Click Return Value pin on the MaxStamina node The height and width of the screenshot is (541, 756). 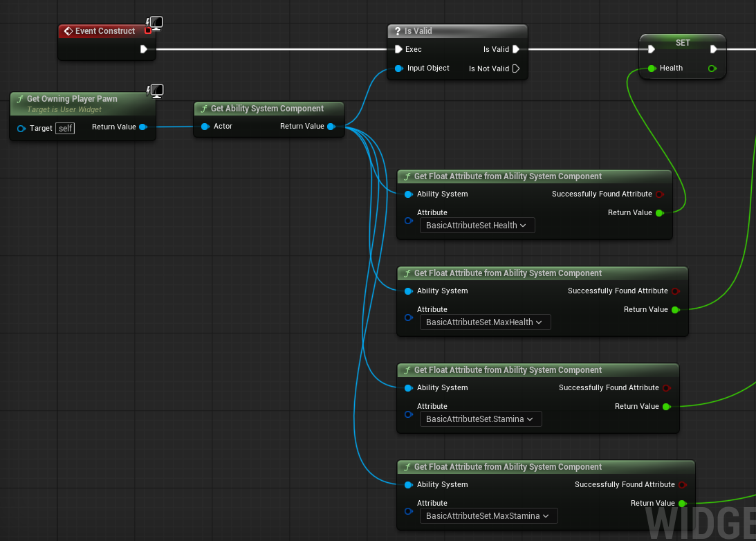pyautogui.click(x=683, y=504)
